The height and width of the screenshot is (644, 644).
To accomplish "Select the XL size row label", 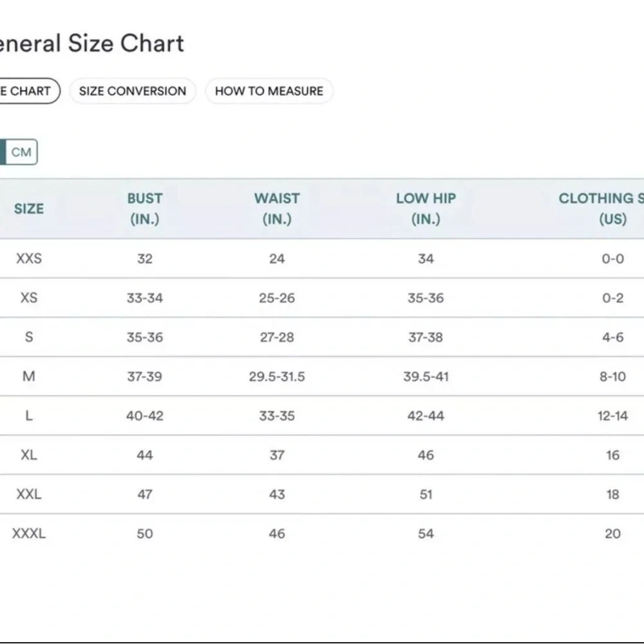I will [x=29, y=455].
